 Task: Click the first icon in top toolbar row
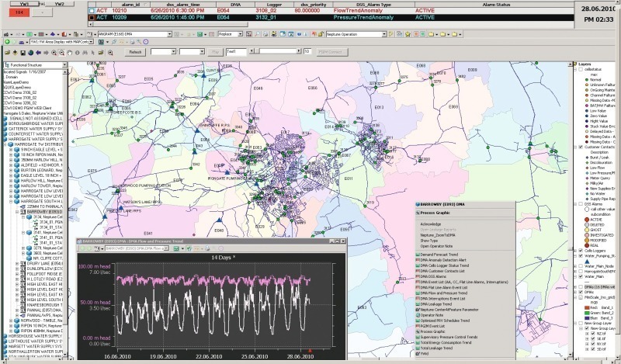point(6,34)
